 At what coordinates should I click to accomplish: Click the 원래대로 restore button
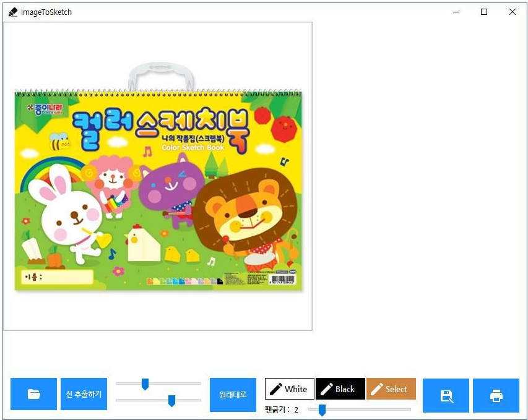233,395
